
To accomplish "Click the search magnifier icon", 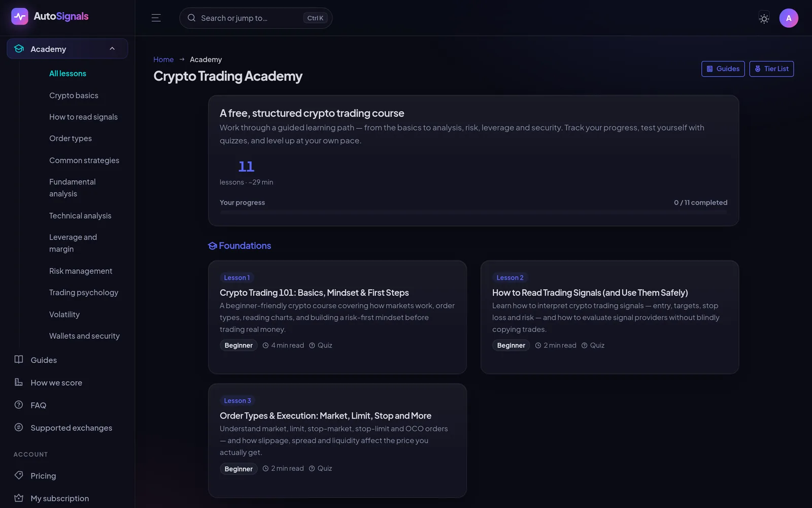I will click(x=191, y=18).
